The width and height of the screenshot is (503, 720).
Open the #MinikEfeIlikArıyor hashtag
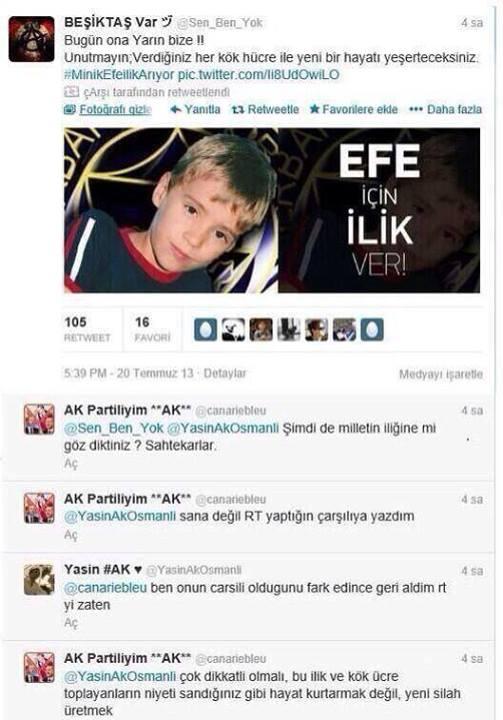pyautogui.click(x=119, y=75)
